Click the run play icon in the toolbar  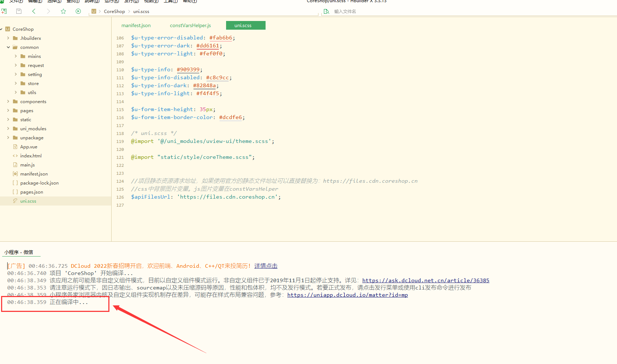[x=78, y=11]
